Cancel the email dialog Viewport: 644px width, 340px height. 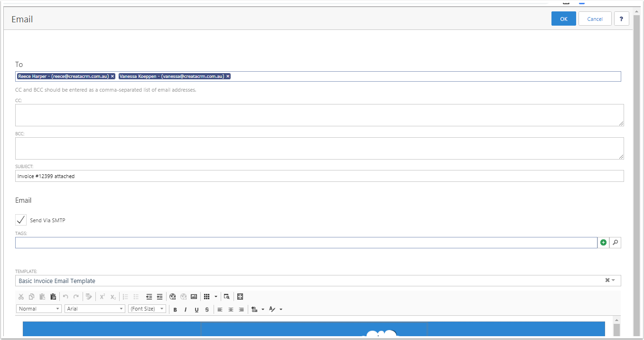595,19
